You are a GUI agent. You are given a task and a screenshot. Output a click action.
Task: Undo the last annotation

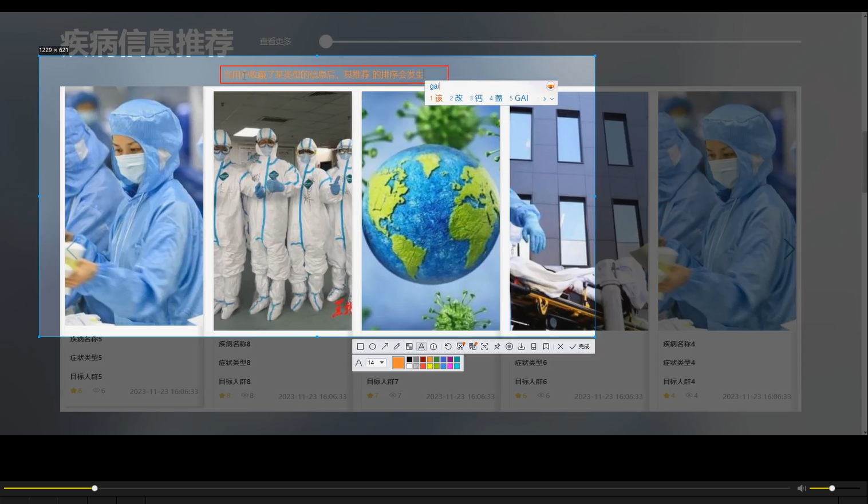448,346
